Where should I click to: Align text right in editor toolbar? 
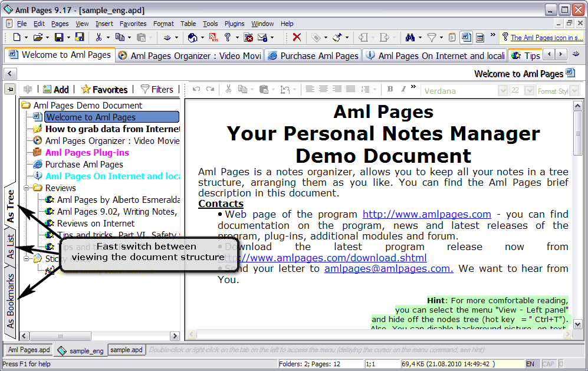click(x=337, y=89)
